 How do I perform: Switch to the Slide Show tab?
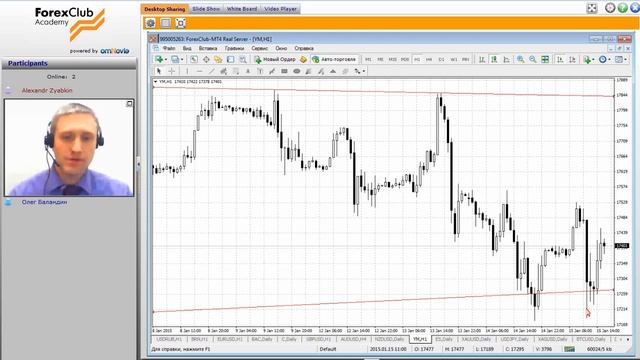(206, 9)
